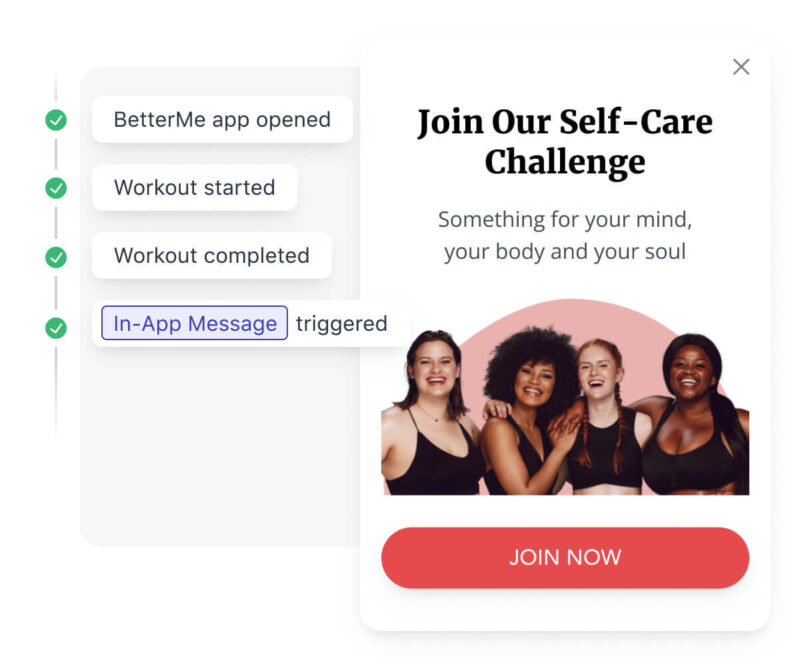Viewport: 800px width, 667px height.
Task: Click the word triggered after In-App Message
Action: tap(341, 324)
